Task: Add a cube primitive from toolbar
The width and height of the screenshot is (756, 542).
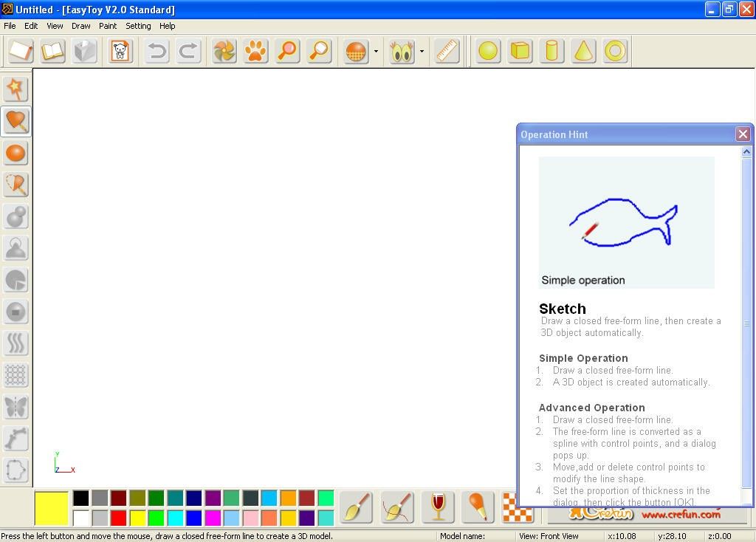Action: [520, 51]
